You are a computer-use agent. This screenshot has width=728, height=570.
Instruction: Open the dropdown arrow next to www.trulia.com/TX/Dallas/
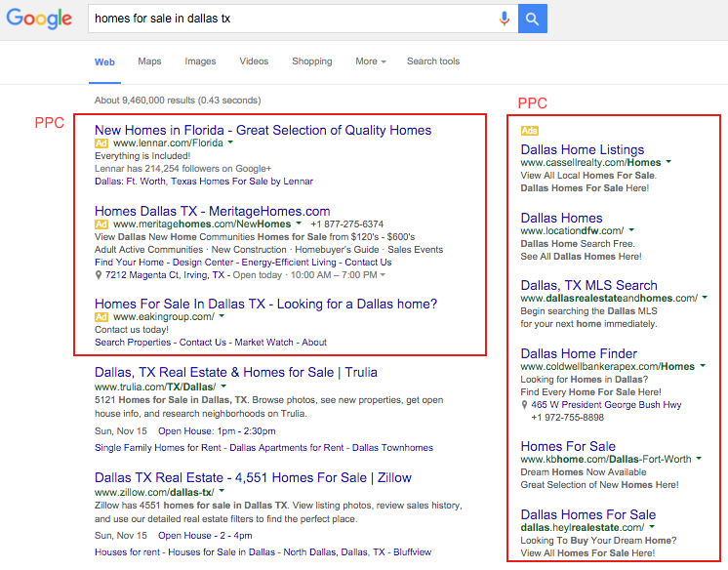point(223,387)
